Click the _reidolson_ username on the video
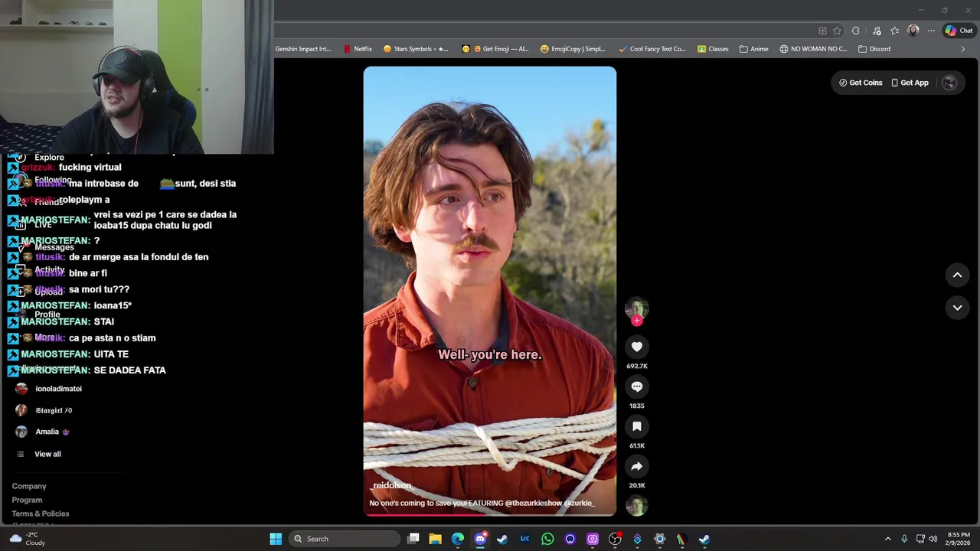 392,486
